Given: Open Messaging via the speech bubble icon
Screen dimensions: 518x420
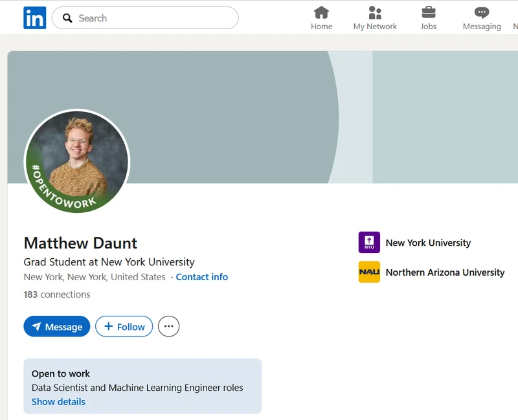Looking at the screenshot, I should coord(482,12).
